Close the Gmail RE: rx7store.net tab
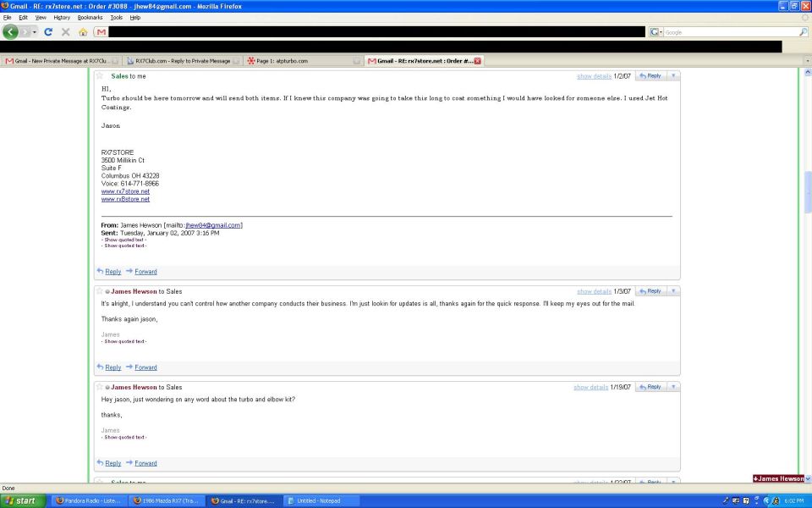The image size is (812, 508). pyautogui.click(x=477, y=61)
